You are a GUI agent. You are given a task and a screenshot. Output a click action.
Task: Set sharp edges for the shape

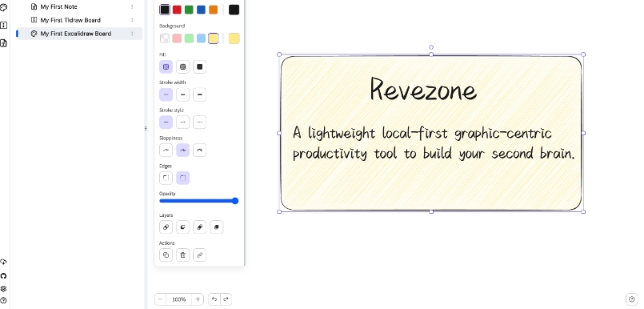166,178
